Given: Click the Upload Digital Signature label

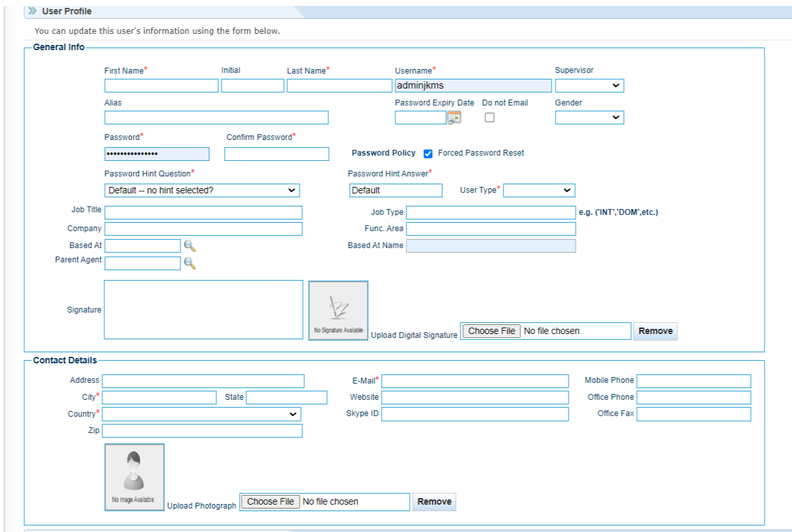Looking at the screenshot, I should 414,335.
